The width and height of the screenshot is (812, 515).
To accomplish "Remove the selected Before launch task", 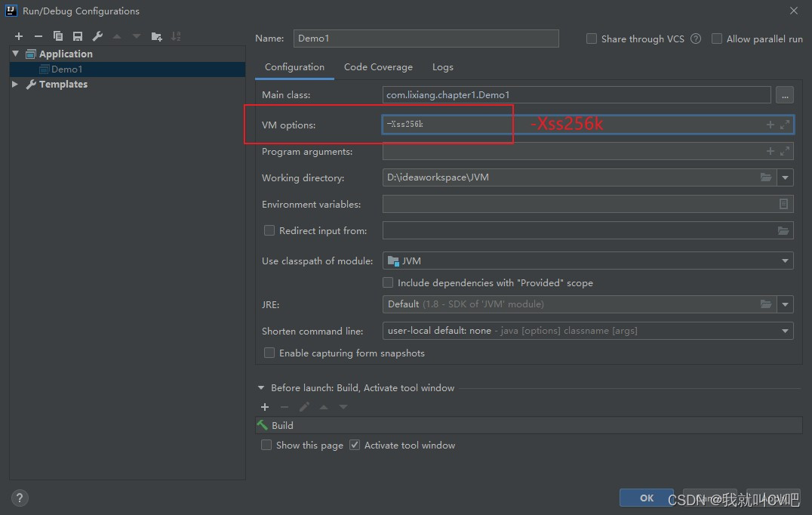I will click(x=285, y=407).
